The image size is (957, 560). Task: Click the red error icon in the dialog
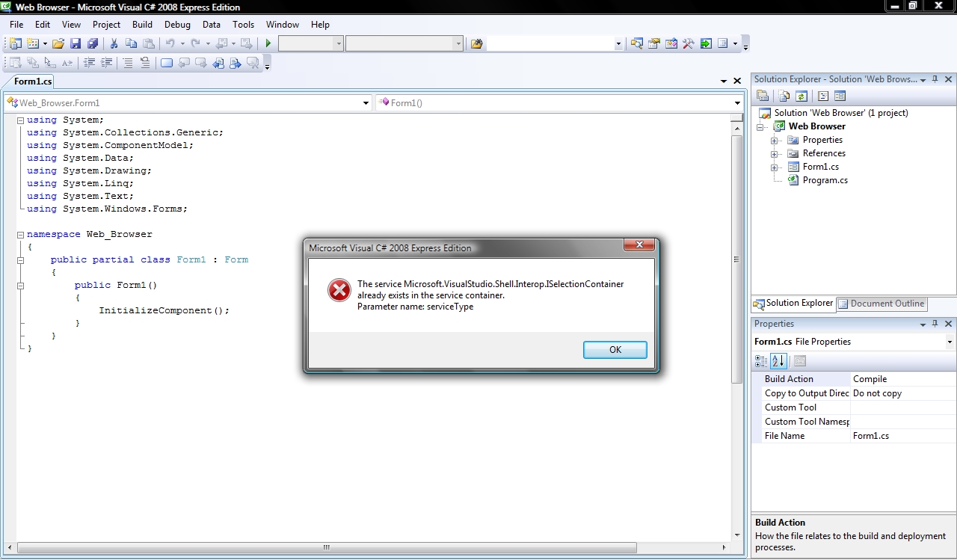click(x=339, y=290)
